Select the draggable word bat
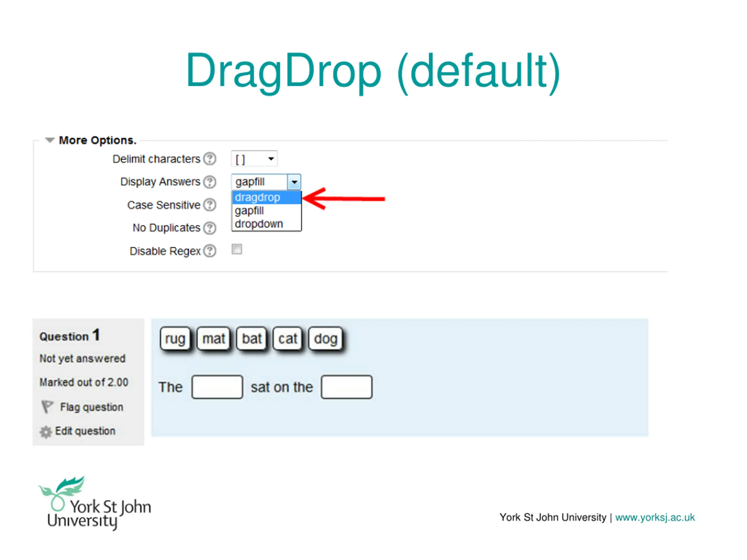This screenshot has width=747, height=560. coord(252,339)
